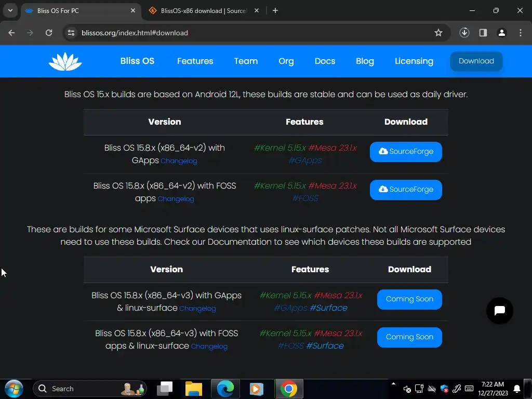Click #GApps tag in x86_64-v2 GApps row
This screenshot has height=399, width=532.
(305, 161)
